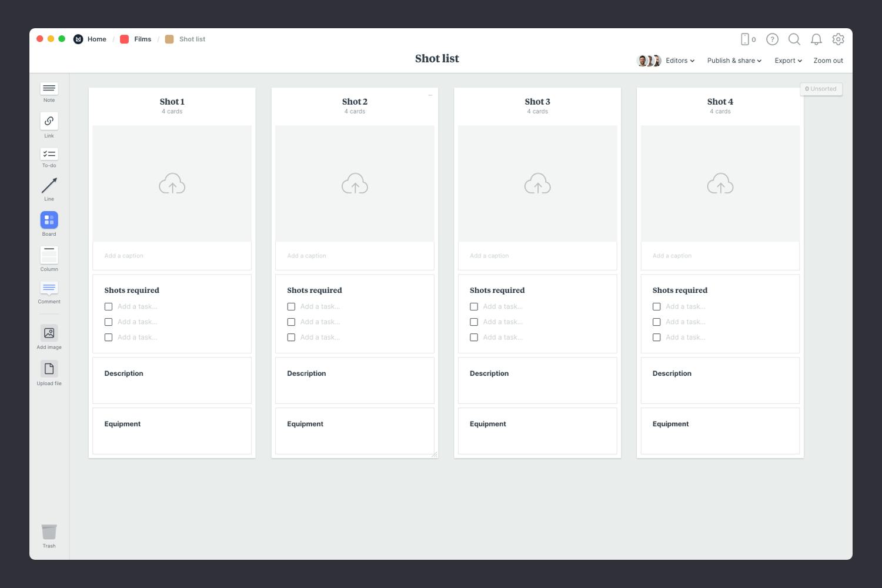Check first task checkbox in Shot 1
The image size is (882, 588).
[108, 306]
